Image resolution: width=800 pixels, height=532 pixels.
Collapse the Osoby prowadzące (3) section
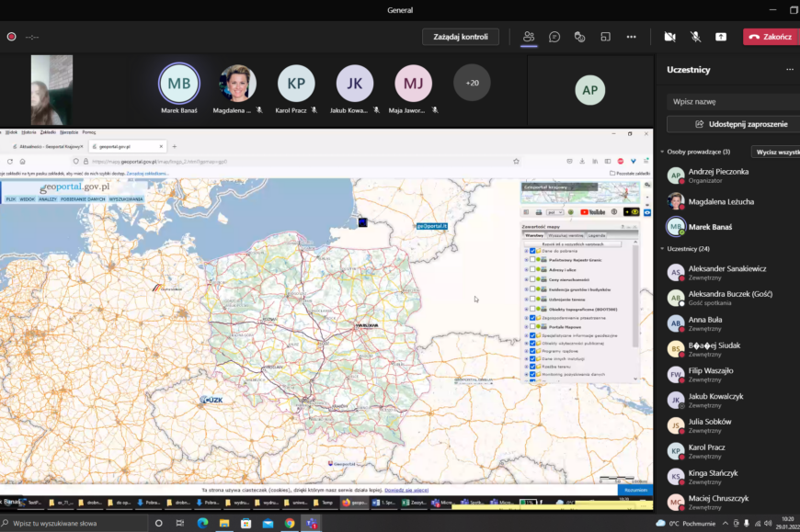(x=662, y=152)
